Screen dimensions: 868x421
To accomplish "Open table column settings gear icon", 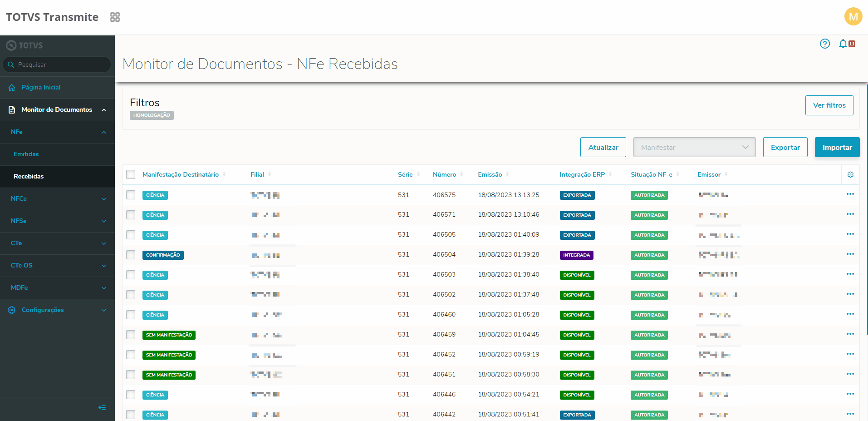I will click(x=851, y=175).
